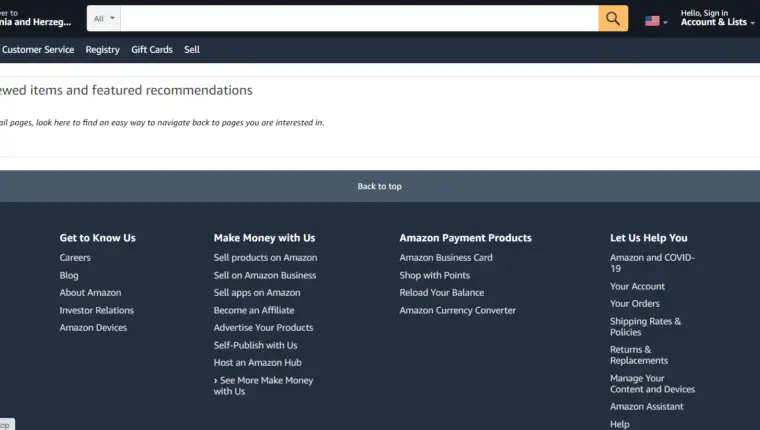Screen dimensions: 760x430
Task: Open Shop with Points link
Action: 435,275
